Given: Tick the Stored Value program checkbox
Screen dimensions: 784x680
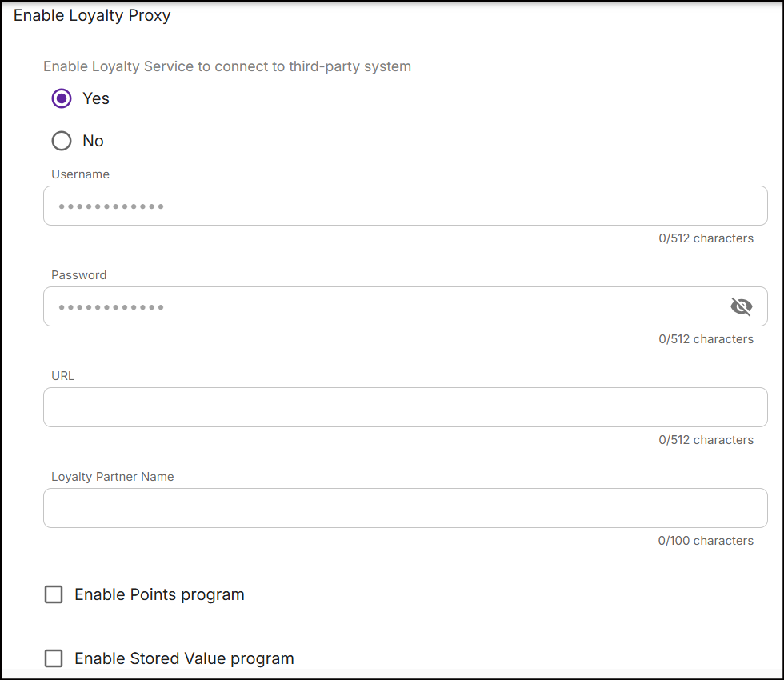Looking at the screenshot, I should click(54, 658).
